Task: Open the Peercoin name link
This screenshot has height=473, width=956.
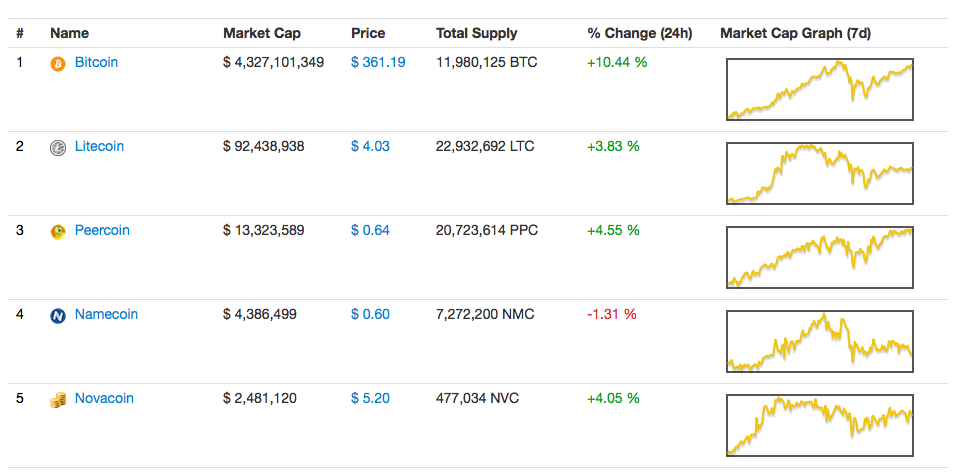Action: coord(102,230)
